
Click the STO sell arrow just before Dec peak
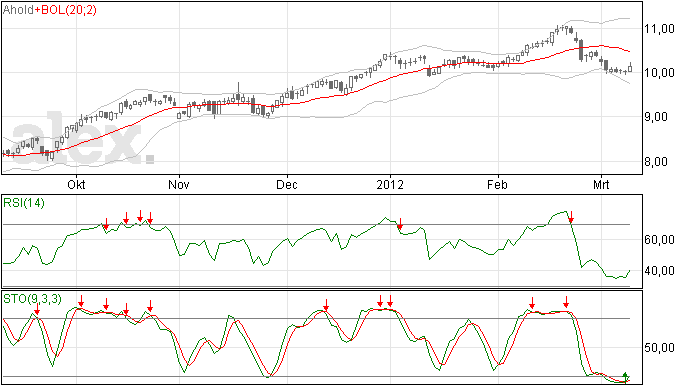click(x=326, y=305)
